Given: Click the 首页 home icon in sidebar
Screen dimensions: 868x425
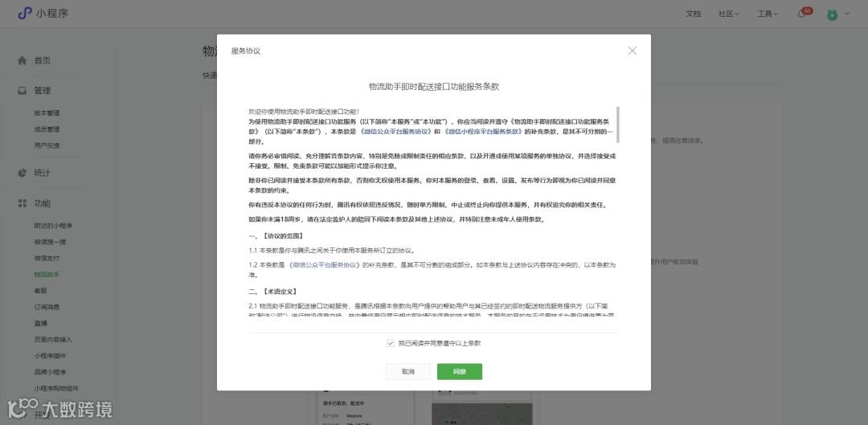Looking at the screenshot, I should tap(23, 60).
